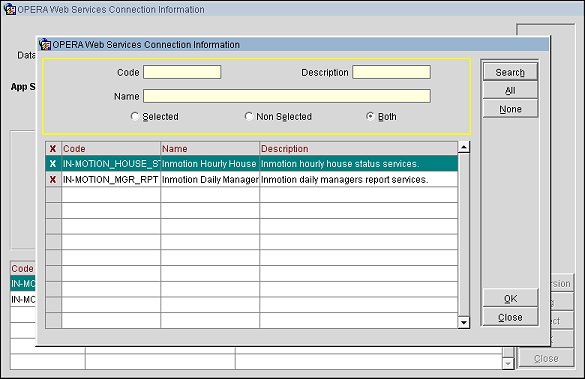Viewport: 585px width, 379px height.
Task: Confirm selection with the OK button
Action: coord(510,298)
